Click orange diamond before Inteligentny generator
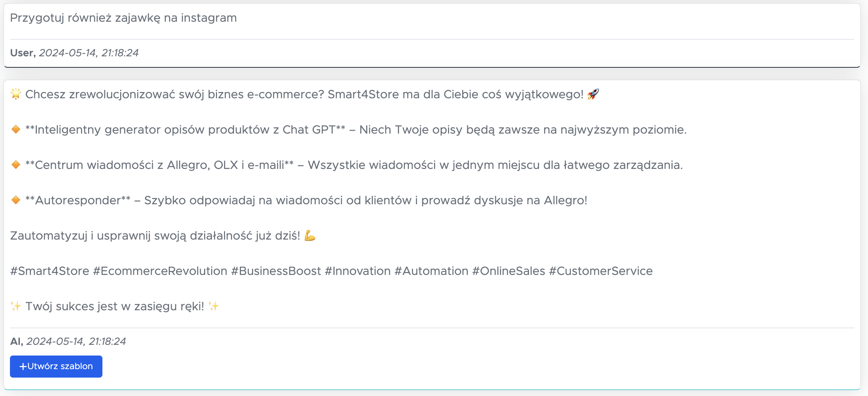868x396 pixels. [16, 130]
